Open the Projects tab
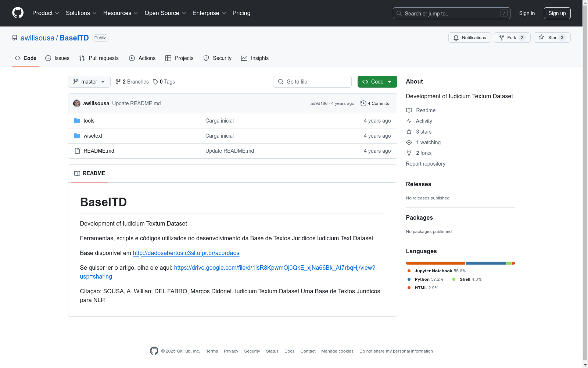The height and width of the screenshot is (368, 588). (x=179, y=58)
